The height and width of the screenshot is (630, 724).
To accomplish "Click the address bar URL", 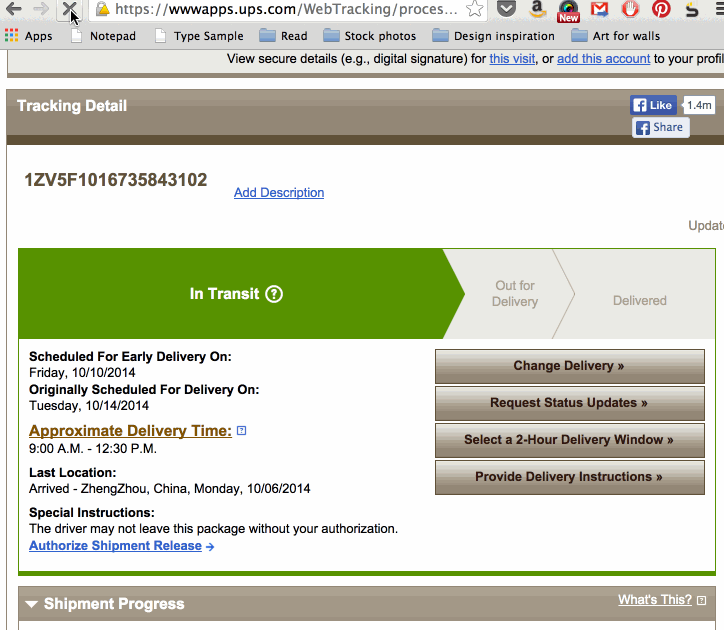I will (x=286, y=9).
